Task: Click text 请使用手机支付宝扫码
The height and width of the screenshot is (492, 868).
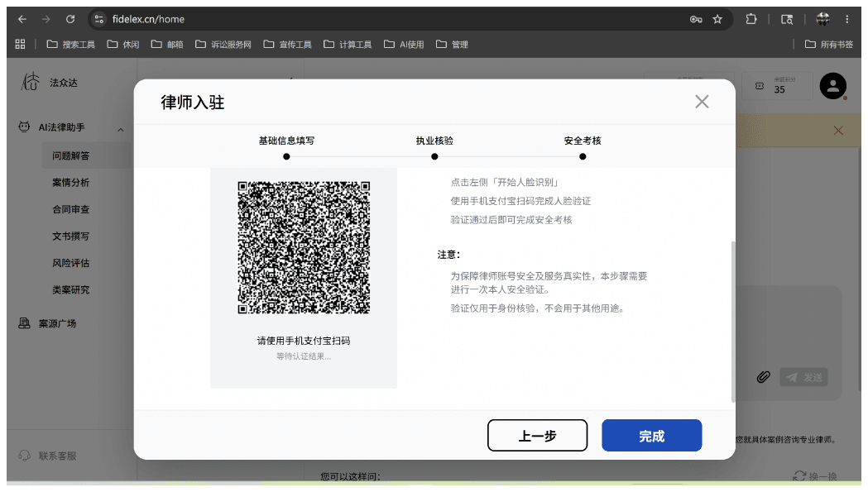Action: pyautogui.click(x=304, y=341)
